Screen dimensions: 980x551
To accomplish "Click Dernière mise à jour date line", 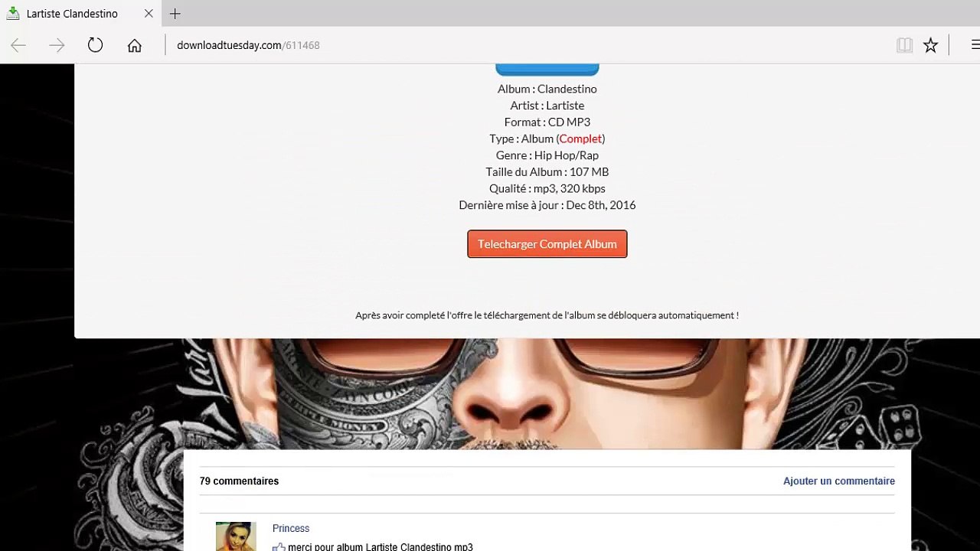I will pyautogui.click(x=547, y=205).
